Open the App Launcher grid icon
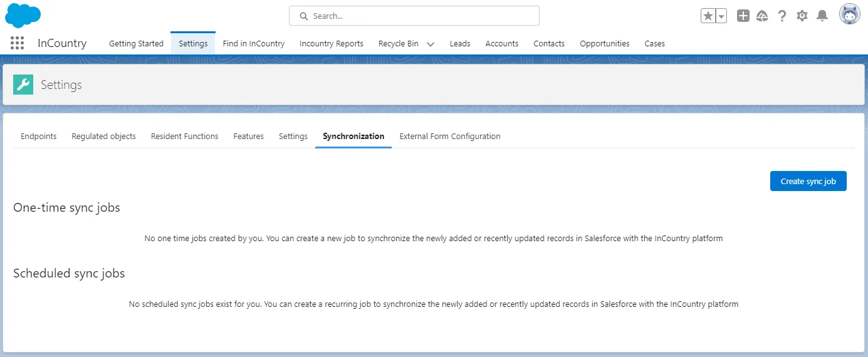This screenshot has width=868, height=357. click(18, 43)
